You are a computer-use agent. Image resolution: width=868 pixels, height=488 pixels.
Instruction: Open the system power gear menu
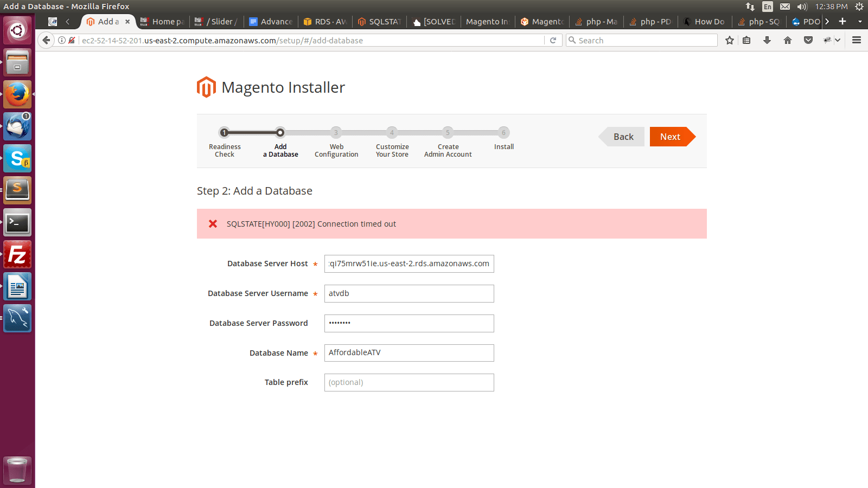tap(859, 7)
